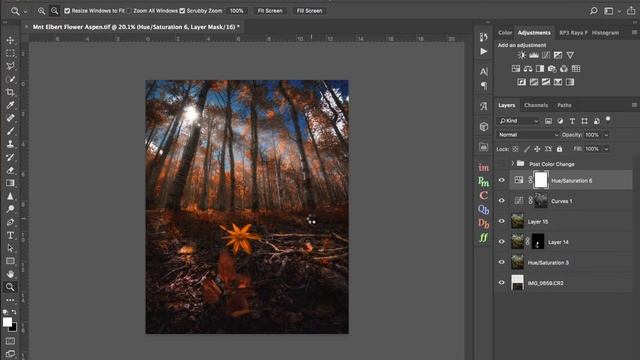Open the 3D panel icon
640x360 pixels.
click(x=484, y=127)
